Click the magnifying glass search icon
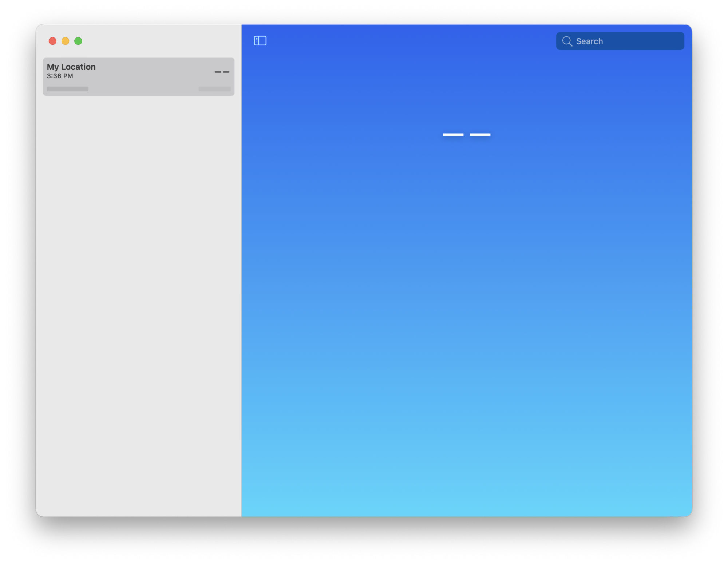728x564 pixels. [x=567, y=41]
